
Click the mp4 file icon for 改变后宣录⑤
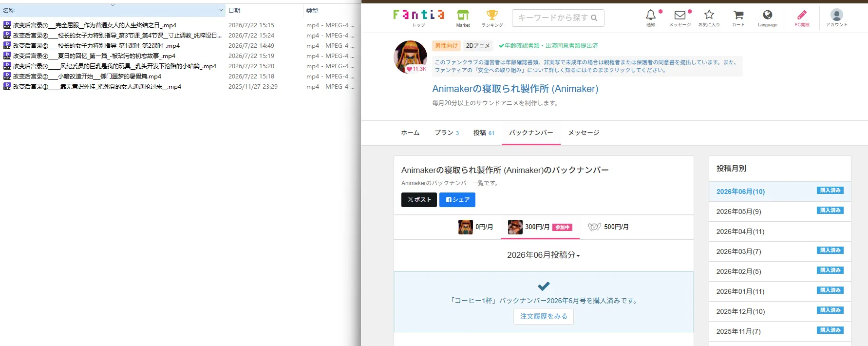7,45
